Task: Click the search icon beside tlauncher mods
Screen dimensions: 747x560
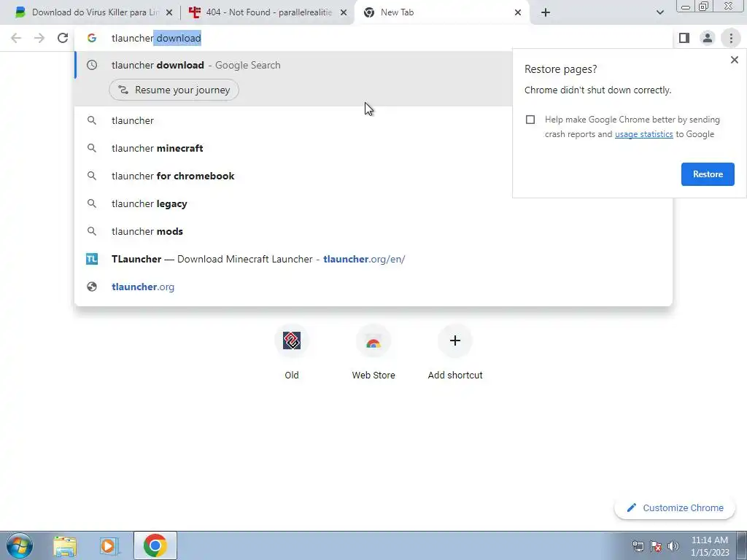Action: coord(92,231)
